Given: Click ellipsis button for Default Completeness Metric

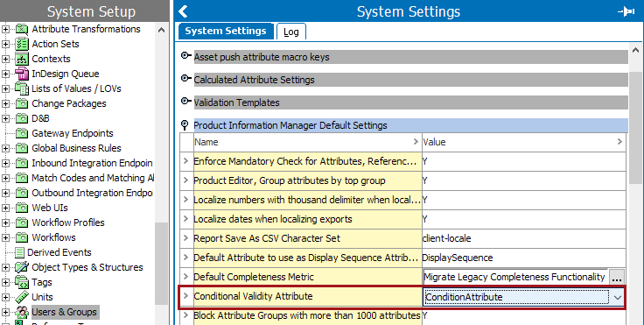Looking at the screenshot, I should (x=617, y=278).
